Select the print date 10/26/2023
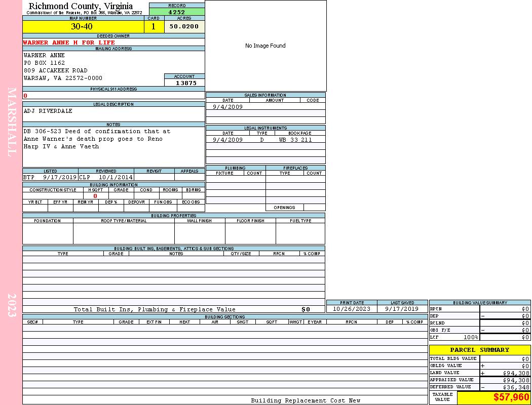 [351, 309]
